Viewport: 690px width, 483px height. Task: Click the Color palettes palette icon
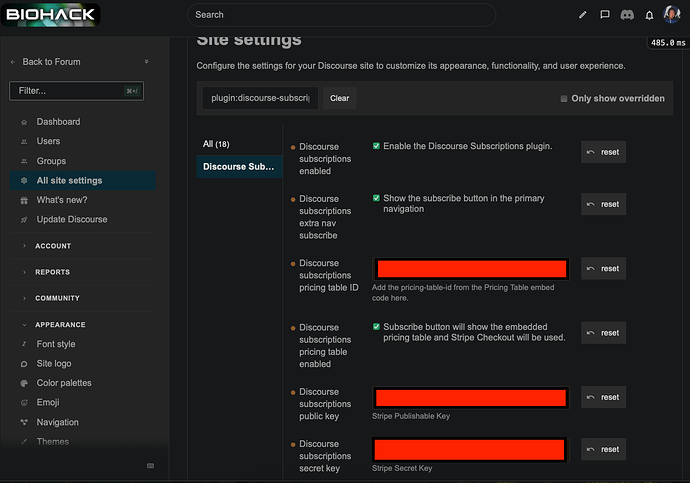point(24,383)
